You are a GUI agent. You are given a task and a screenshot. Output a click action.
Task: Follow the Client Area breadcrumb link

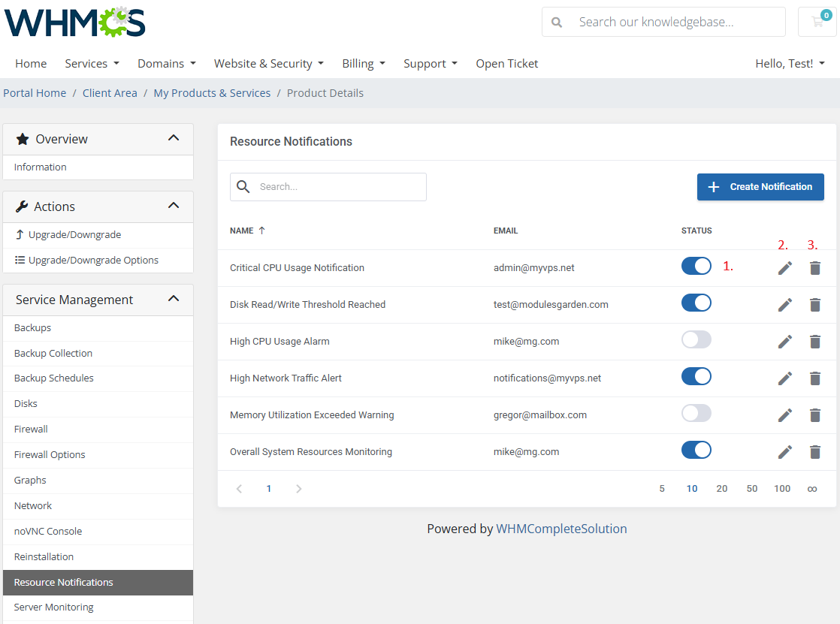110,93
